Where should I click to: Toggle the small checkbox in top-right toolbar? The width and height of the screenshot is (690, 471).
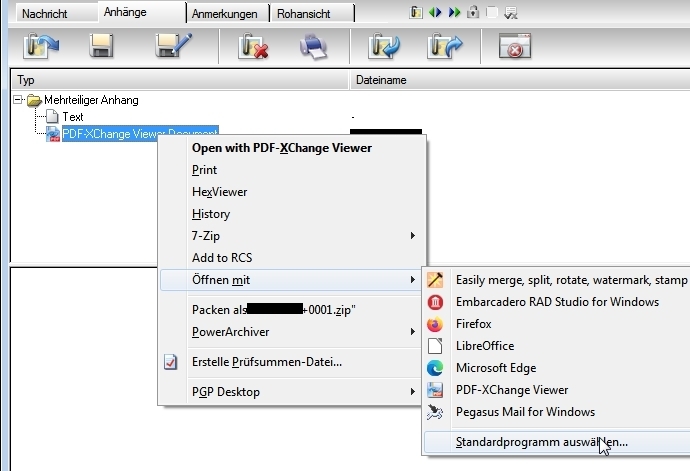coord(493,13)
